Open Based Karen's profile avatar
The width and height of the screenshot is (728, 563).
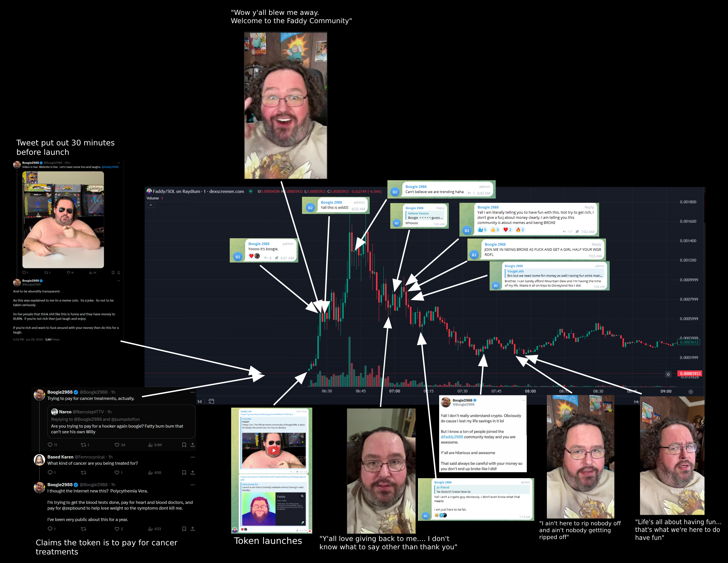pyautogui.click(x=40, y=460)
